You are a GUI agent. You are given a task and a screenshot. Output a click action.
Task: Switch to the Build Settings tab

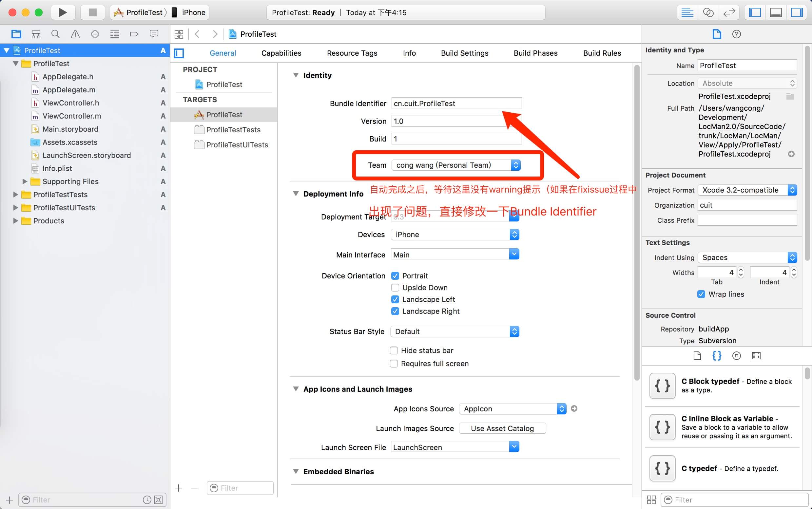(464, 53)
